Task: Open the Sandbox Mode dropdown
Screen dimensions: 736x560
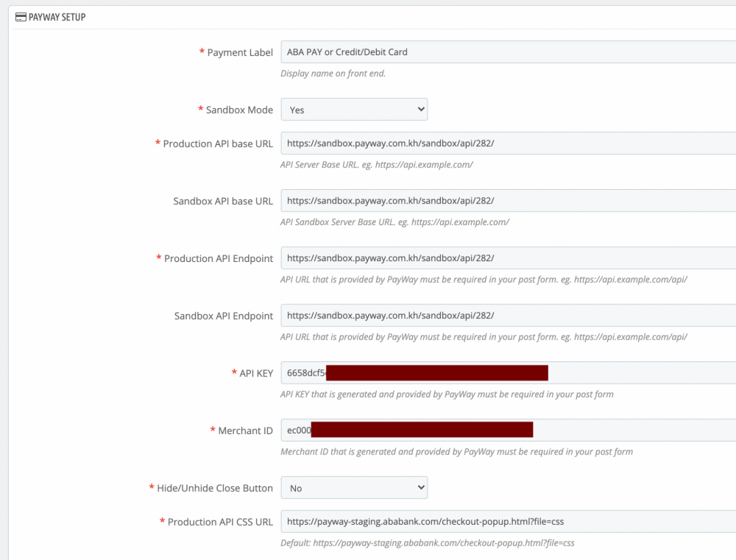Action: (354, 109)
